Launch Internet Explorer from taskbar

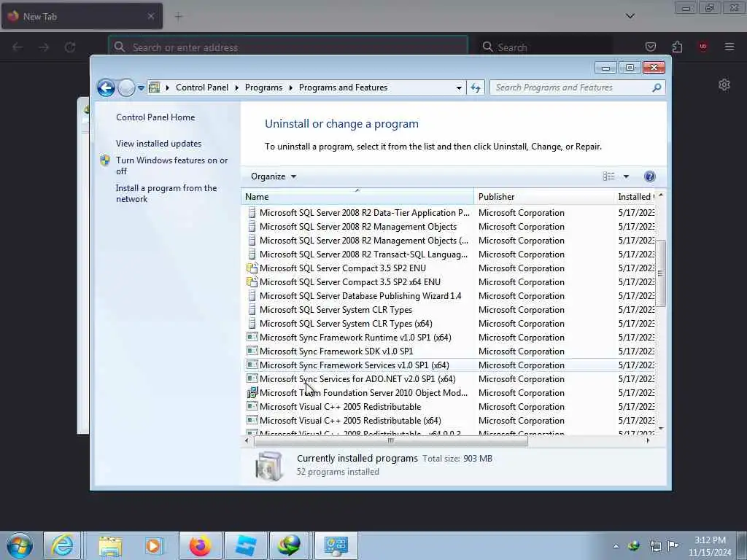click(x=63, y=545)
